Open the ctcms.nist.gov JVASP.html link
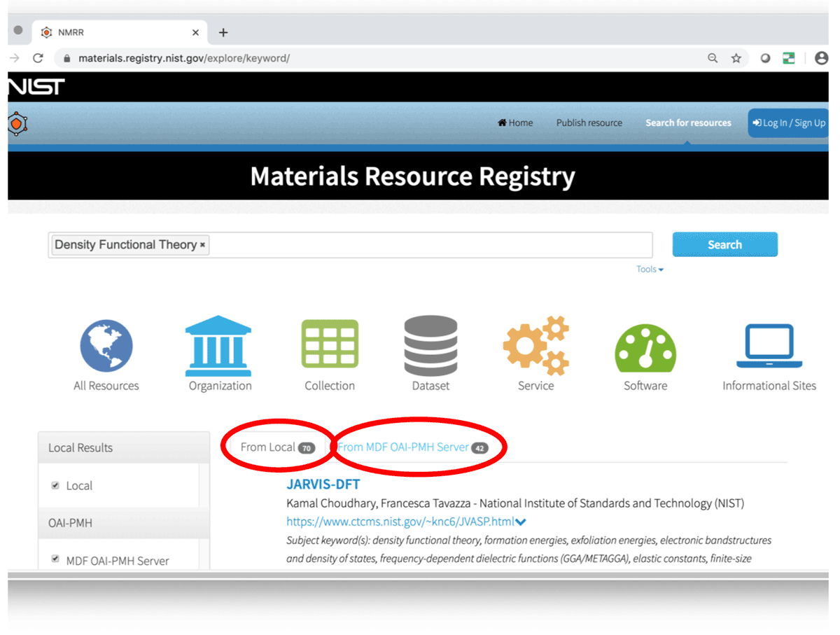The width and height of the screenshot is (840, 635). [x=400, y=522]
